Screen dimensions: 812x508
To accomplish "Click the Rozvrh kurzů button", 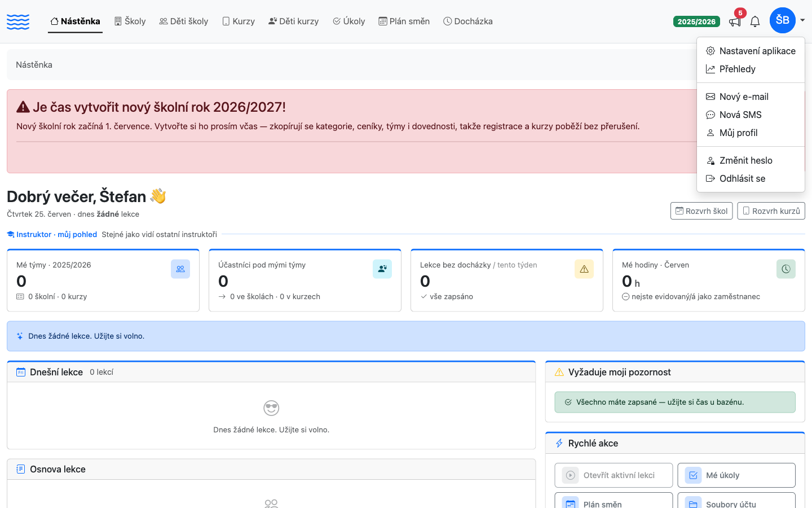I will [771, 211].
